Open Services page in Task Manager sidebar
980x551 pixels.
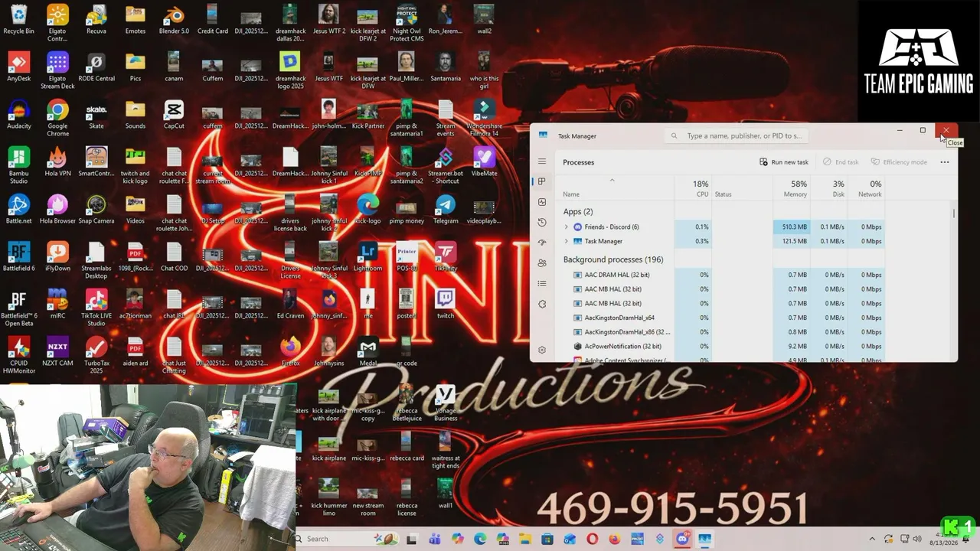(x=542, y=304)
